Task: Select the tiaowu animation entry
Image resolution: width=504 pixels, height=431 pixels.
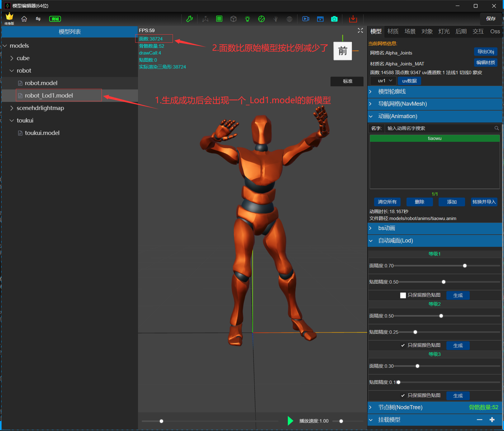Action: coord(435,138)
